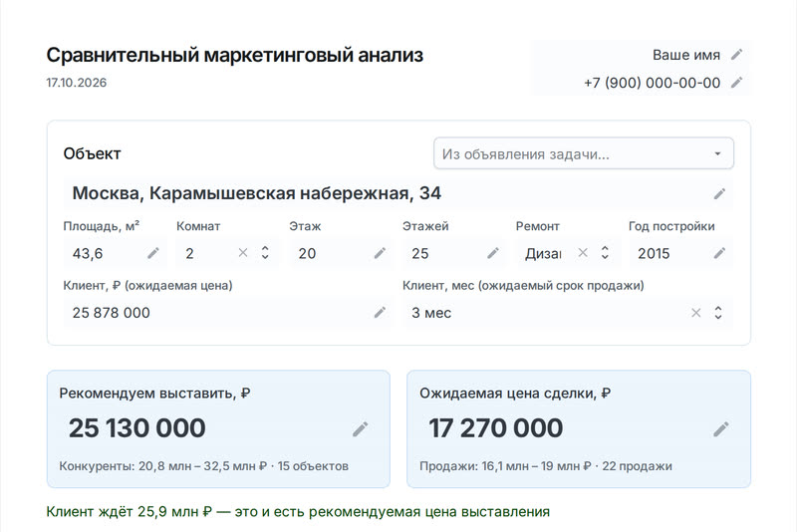The width and height of the screenshot is (797, 532).
Task: Click Этажей value 25
Action: click(420, 253)
